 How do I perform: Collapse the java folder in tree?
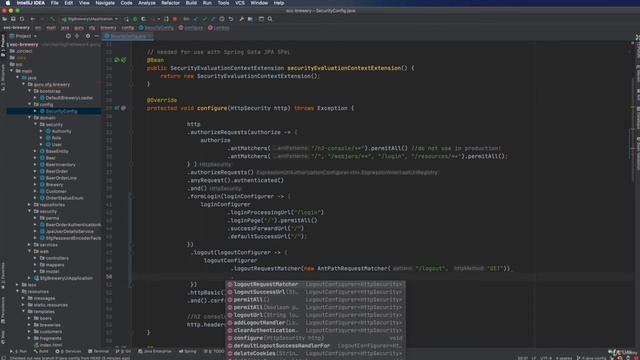(x=18, y=78)
